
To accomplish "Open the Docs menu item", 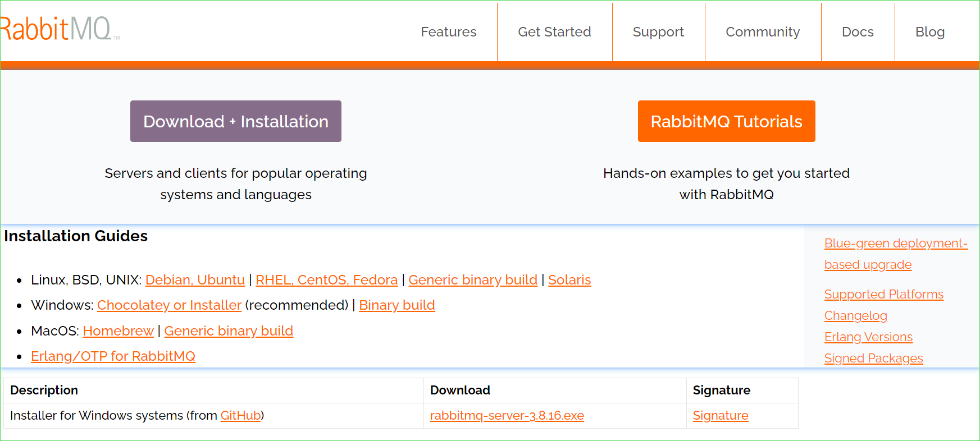I will (858, 32).
